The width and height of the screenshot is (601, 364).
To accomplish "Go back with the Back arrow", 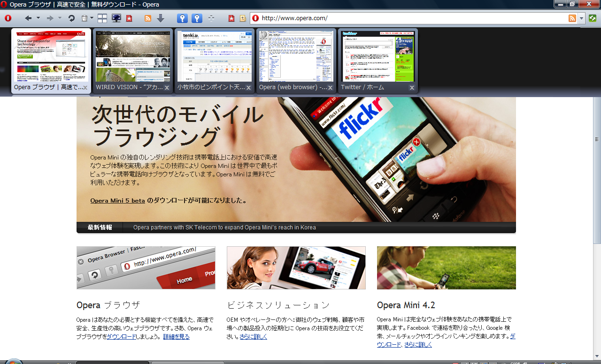I will [28, 18].
